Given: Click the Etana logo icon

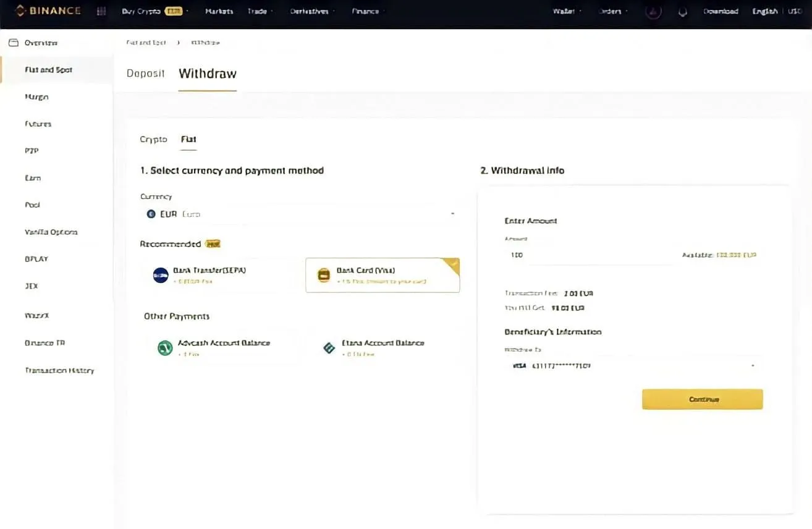Looking at the screenshot, I should tap(329, 349).
